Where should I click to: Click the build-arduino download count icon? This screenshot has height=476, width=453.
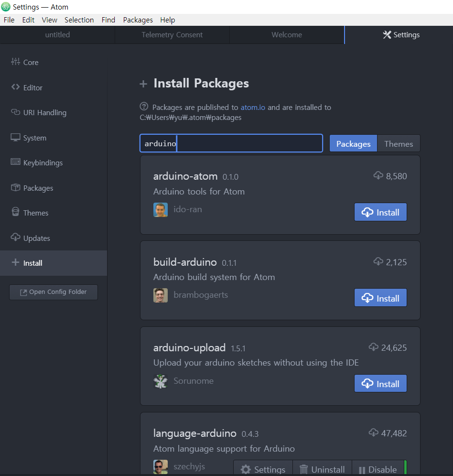378,261
